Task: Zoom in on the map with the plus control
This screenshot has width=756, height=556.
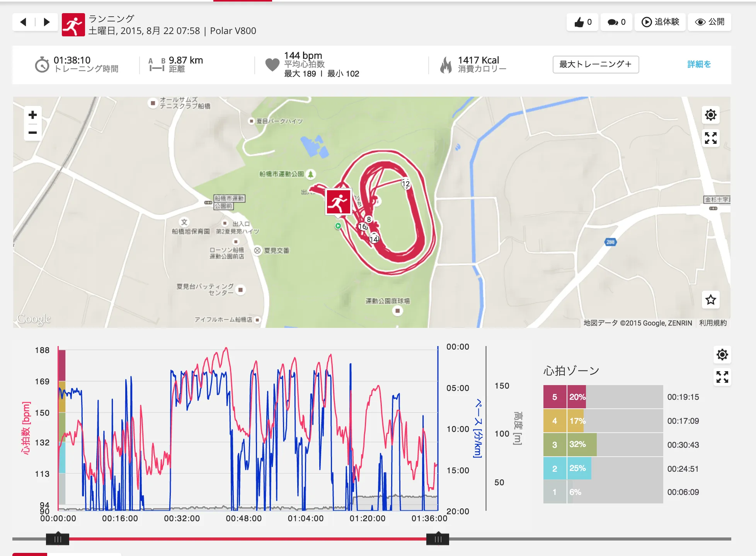Action: [32, 115]
